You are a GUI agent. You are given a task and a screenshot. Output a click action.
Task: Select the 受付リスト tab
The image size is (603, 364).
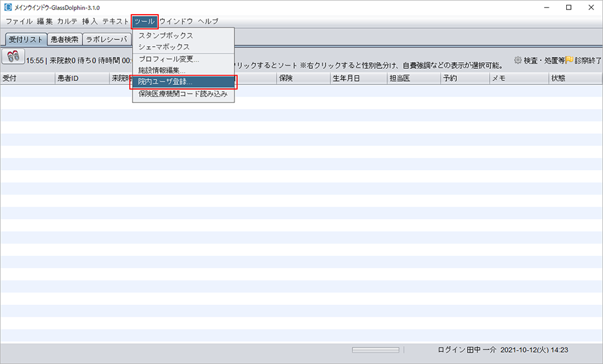click(25, 39)
